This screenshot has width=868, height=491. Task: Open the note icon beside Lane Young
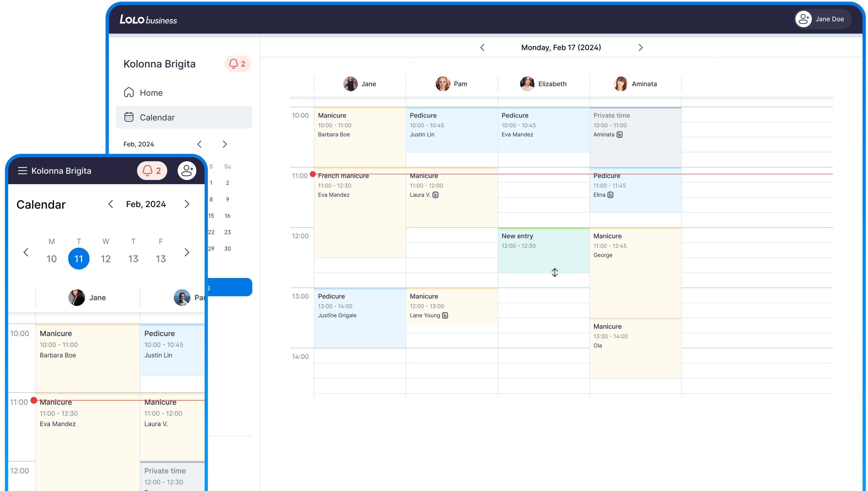[x=445, y=316]
